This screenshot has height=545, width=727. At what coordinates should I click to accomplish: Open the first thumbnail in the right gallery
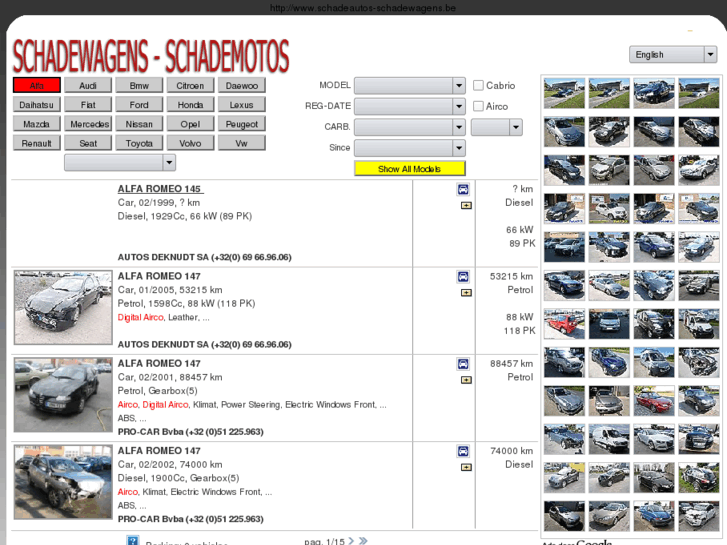[564, 93]
